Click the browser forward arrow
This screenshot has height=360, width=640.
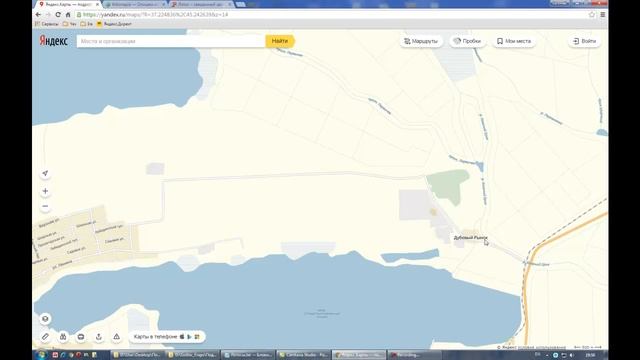(48, 14)
